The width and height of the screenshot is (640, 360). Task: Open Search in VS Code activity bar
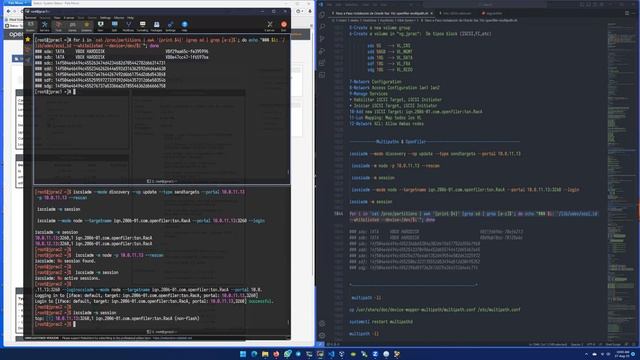click(x=322, y=27)
